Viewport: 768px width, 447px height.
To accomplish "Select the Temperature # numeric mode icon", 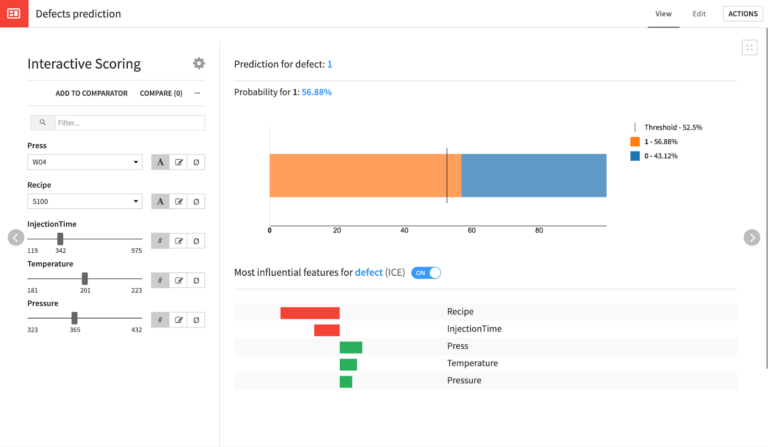I will pyautogui.click(x=160, y=281).
